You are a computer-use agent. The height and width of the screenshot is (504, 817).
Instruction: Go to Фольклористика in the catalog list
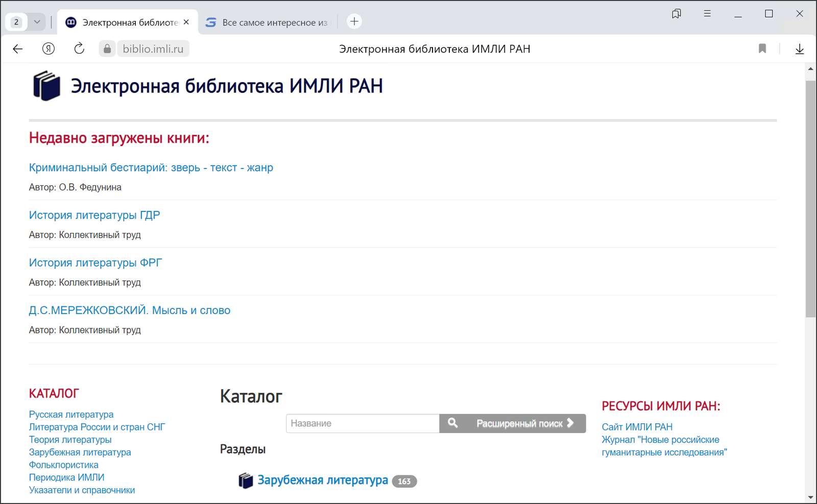click(x=64, y=465)
